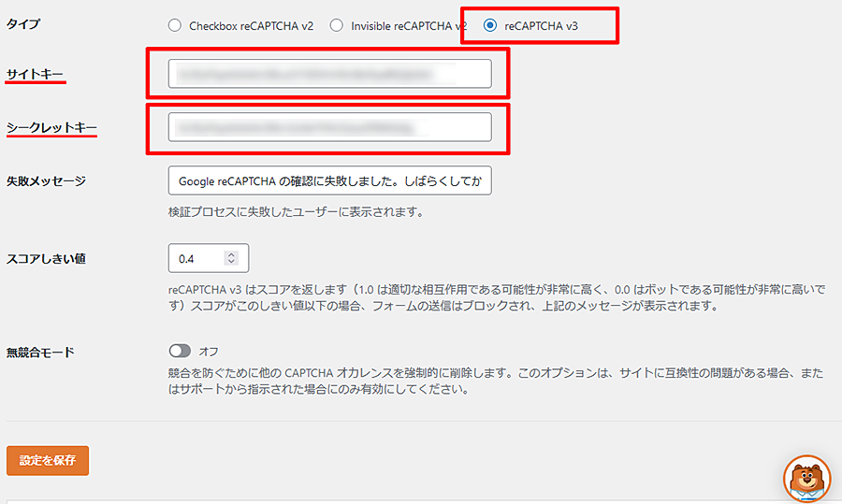Click into the シークレットキー input field

(329, 127)
